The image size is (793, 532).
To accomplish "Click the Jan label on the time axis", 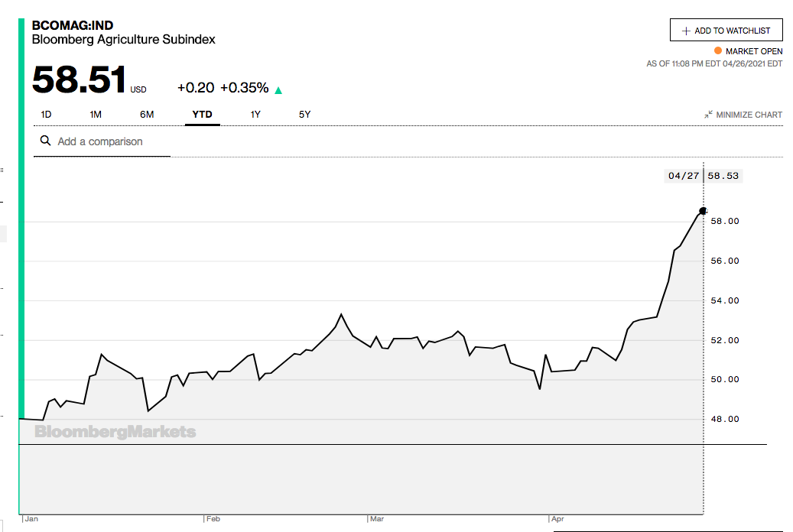I will 31,519.
